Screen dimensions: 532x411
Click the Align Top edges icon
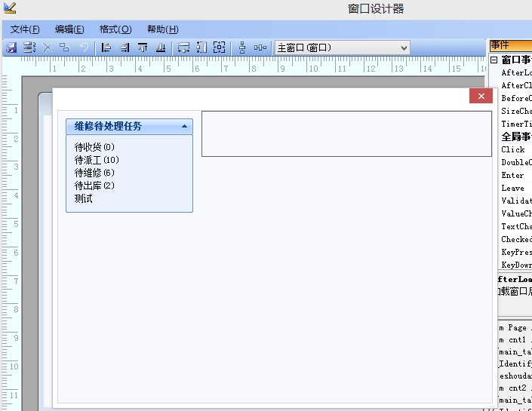click(x=143, y=48)
